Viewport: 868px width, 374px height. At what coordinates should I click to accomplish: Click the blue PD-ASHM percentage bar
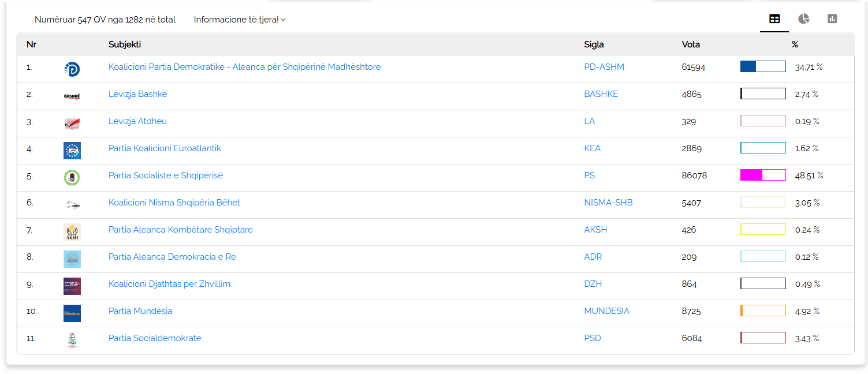(763, 66)
